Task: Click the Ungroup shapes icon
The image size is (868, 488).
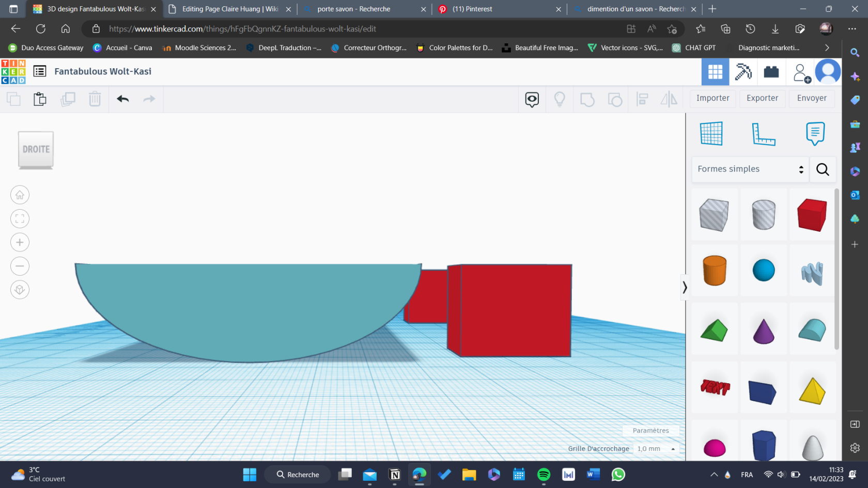Action: [615, 99]
